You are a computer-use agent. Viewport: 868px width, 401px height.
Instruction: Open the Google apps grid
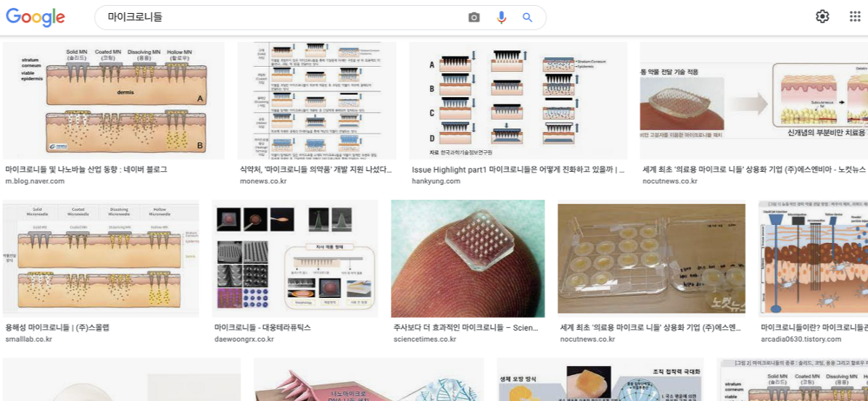(x=855, y=17)
